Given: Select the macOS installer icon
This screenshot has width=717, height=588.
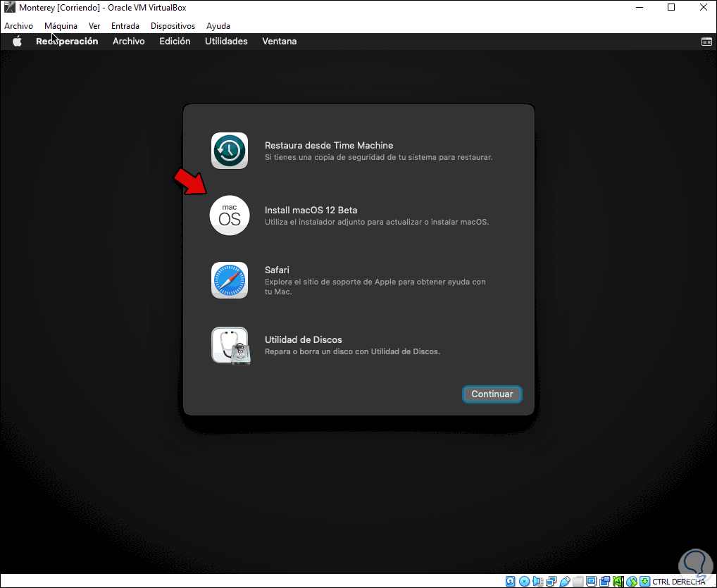Looking at the screenshot, I should click(x=230, y=215).
